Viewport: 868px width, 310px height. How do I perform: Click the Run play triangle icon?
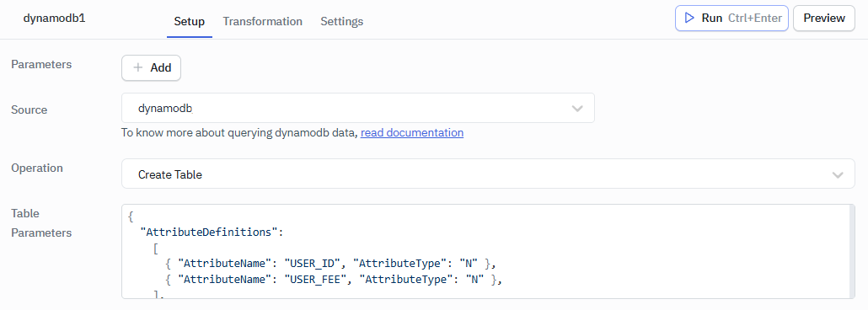coord(689,18)
